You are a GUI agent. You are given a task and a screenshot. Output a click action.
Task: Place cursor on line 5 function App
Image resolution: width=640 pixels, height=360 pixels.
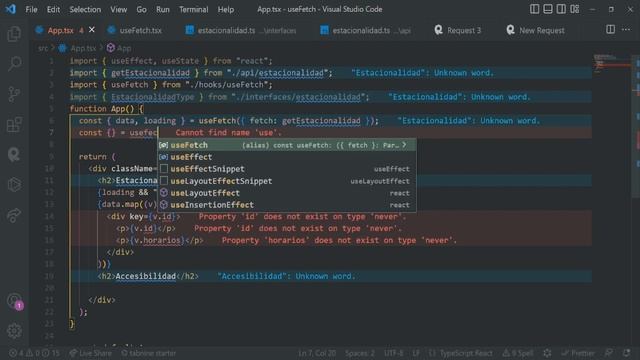107,109
